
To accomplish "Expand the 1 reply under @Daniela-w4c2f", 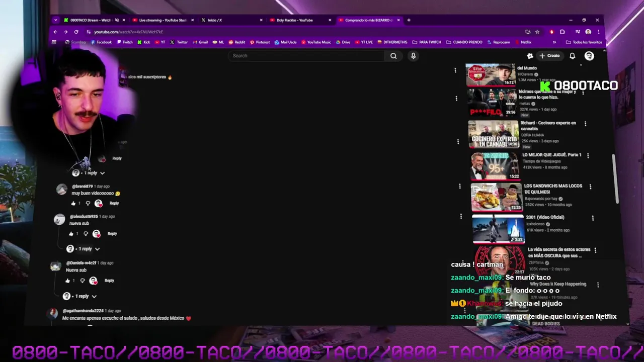I will point(80,296).
